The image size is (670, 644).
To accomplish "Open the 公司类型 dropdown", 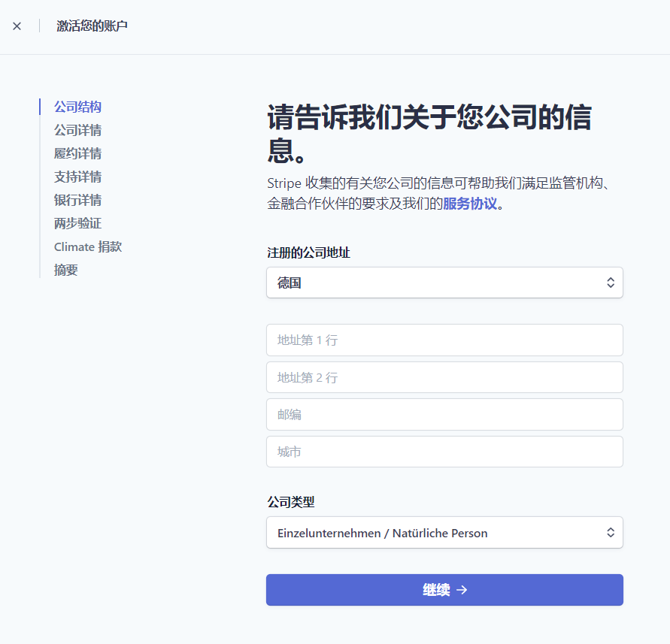I will point(444,533).
